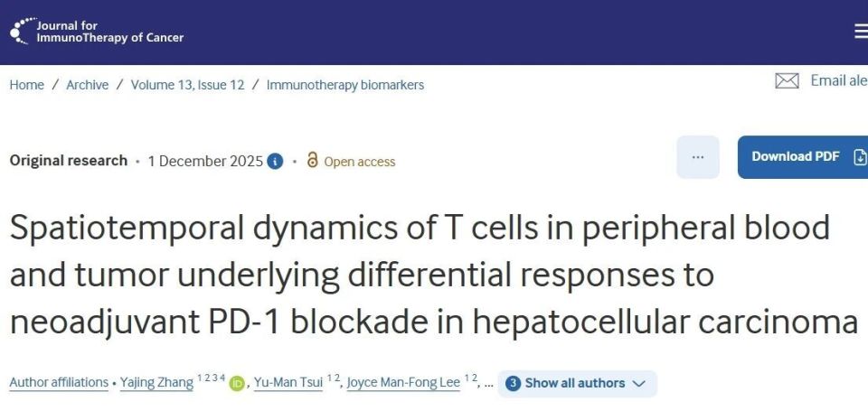The image size is (868, 411).
Task: Click the Journal for ImmunoTherapy of Cancer logo
Action: pyautogui.click(x=97, y=32)
